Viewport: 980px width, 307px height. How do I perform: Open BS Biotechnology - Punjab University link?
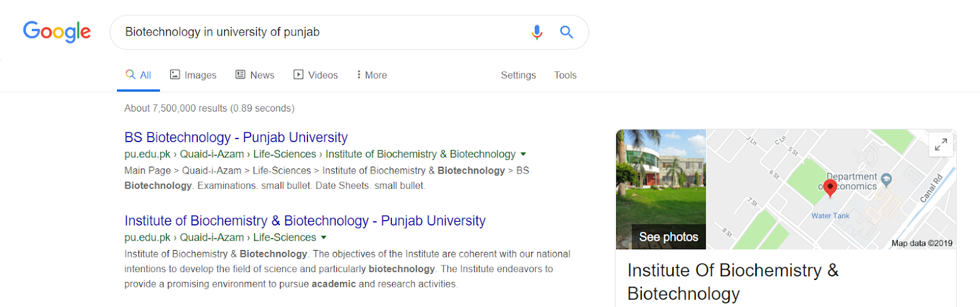236,137
